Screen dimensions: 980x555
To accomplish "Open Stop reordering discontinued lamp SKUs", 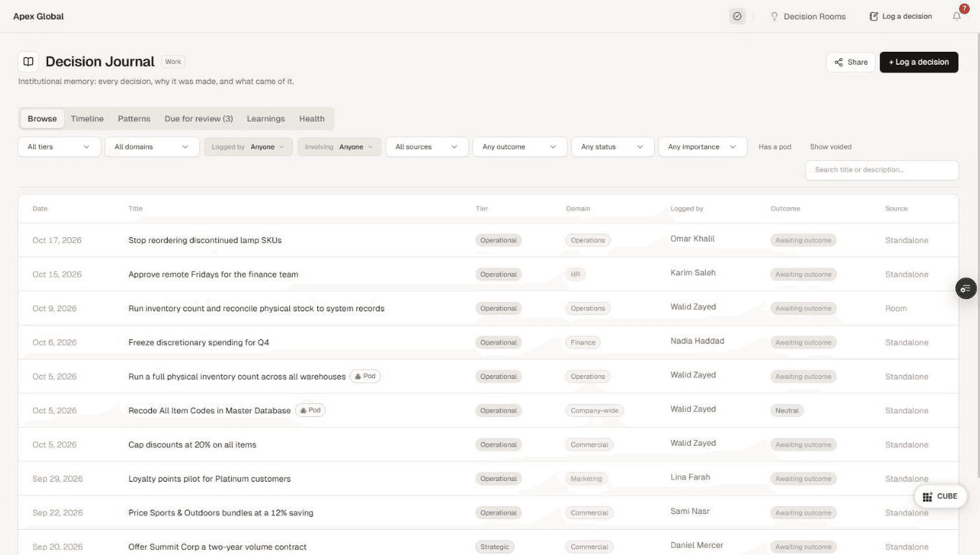I will click(x=205, y=240).
